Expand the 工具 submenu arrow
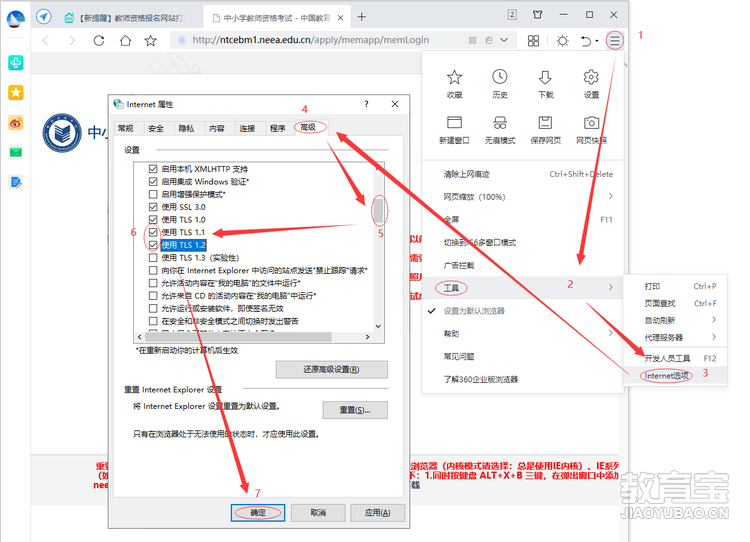750x542 pixels. coord(611,287)
